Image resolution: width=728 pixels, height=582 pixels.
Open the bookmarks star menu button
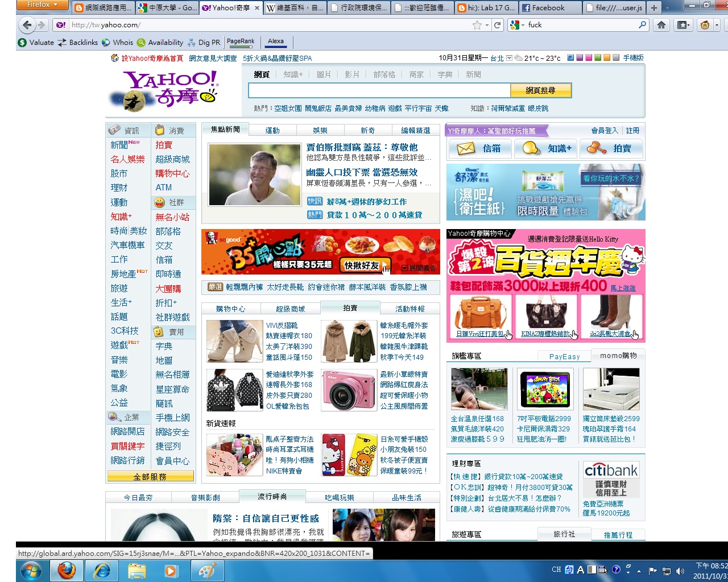[x=683, y=25]
